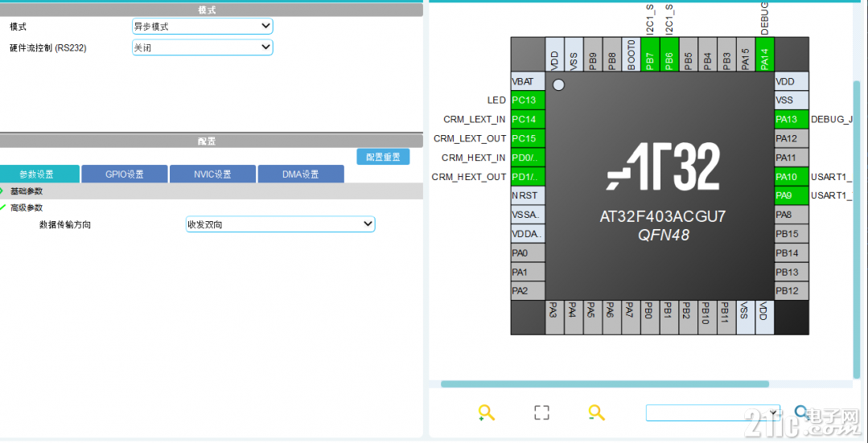This screenshot has height=443, width=868.
Task: Select pin PA8 on the right side
Action: point(791,215)
